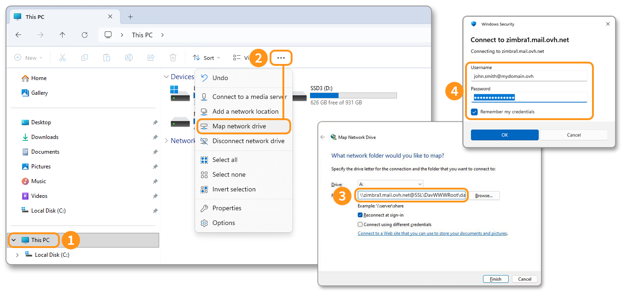The width and height of the screenshot is (644, 300).
Task: Click OK in Windows Security dialog
Action: pos(505,135)
